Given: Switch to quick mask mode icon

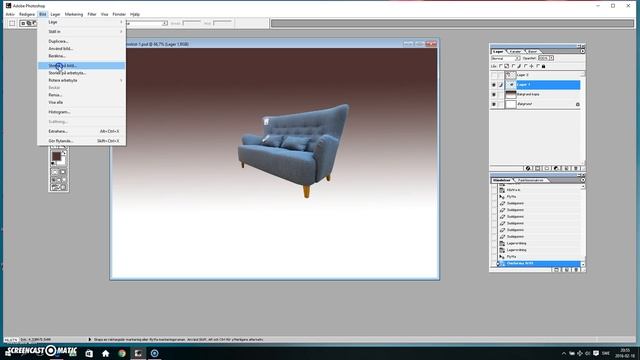Looking at the screenshot, I should click(x=62, y=172).
